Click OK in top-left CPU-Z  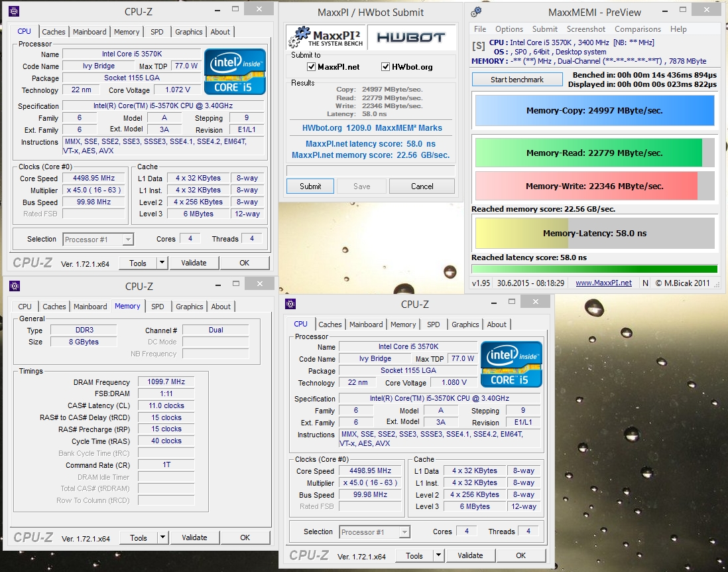point(244,263)
